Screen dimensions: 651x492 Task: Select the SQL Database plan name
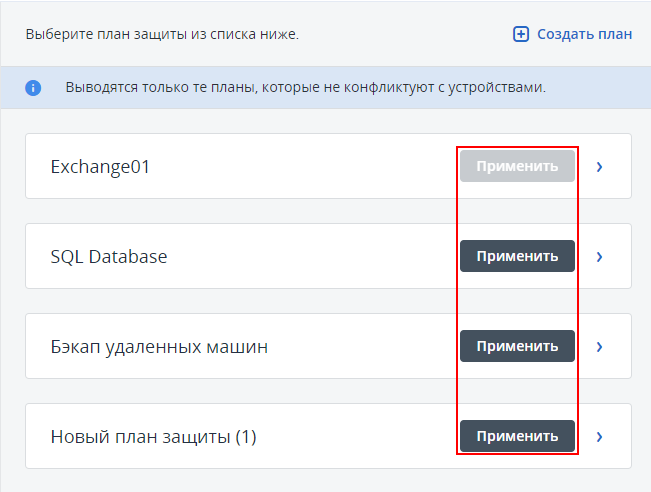click(x=109, y=257)
